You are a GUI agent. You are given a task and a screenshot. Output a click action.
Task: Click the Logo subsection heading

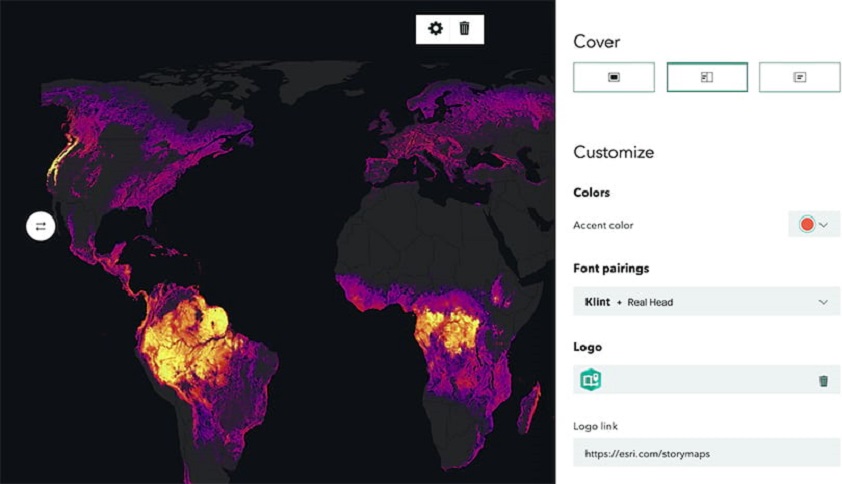click(587, 347)
